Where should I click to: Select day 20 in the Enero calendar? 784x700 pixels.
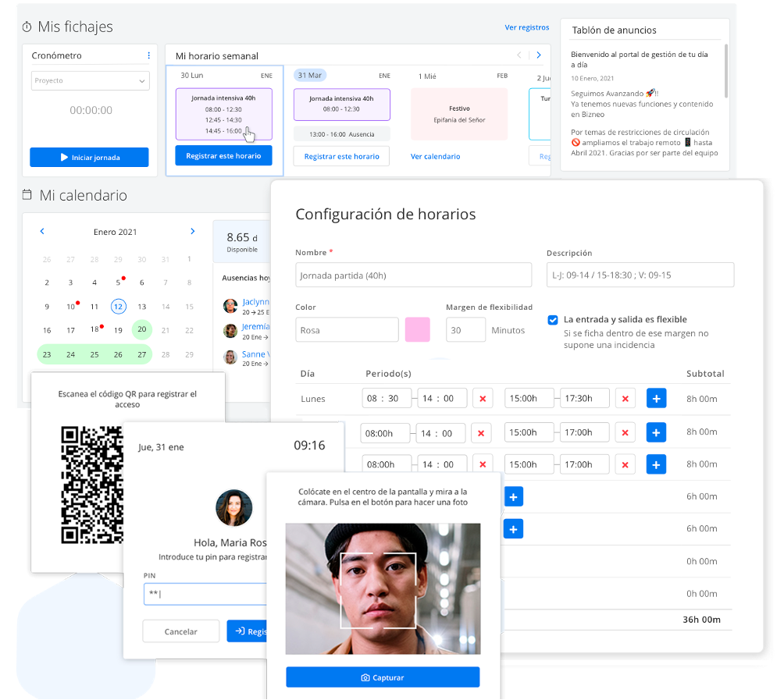click(142, 330)
